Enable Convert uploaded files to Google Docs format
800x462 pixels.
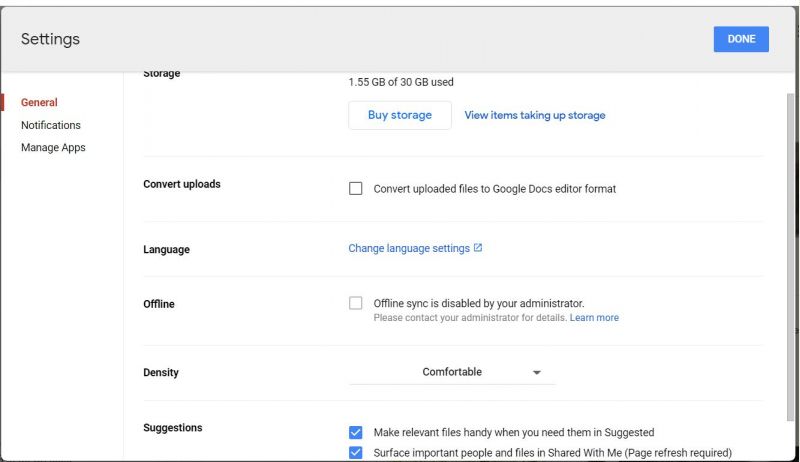click(356, 189)
